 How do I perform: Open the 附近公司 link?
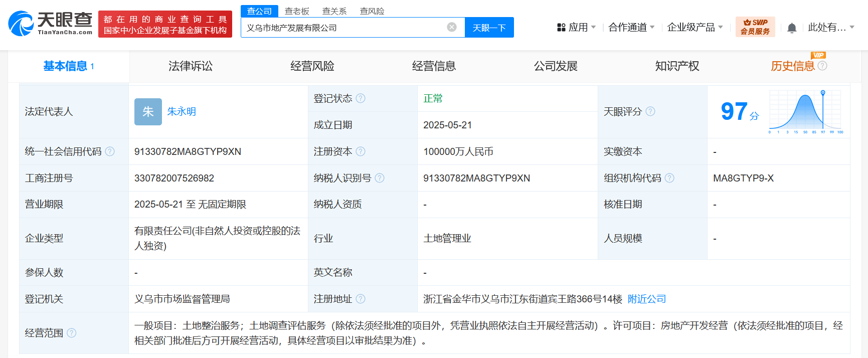(647, 299)
